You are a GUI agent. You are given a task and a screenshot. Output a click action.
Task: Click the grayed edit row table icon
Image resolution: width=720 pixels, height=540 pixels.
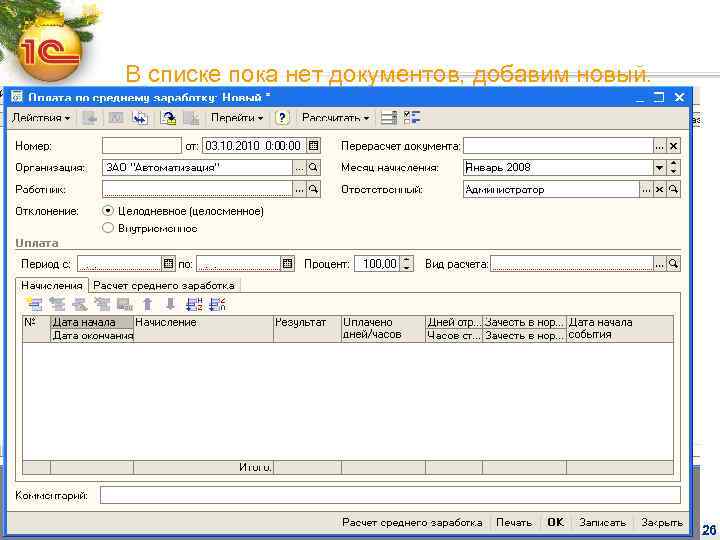click(x=79, y=304)
